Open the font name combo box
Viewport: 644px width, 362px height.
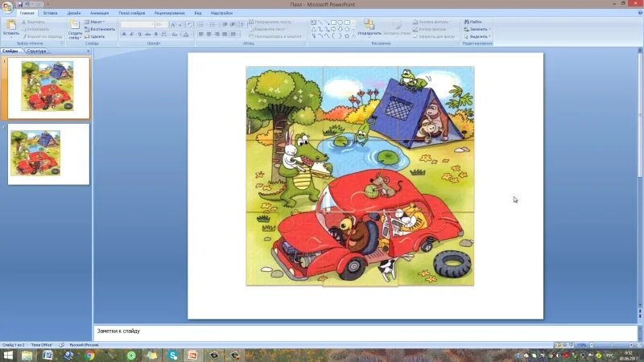coord(137,25)
